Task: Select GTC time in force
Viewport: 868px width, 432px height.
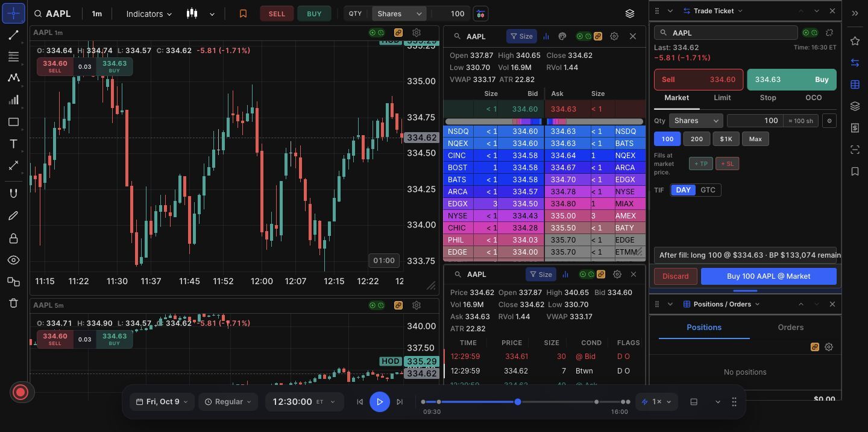Action: (x=708, y=190)
